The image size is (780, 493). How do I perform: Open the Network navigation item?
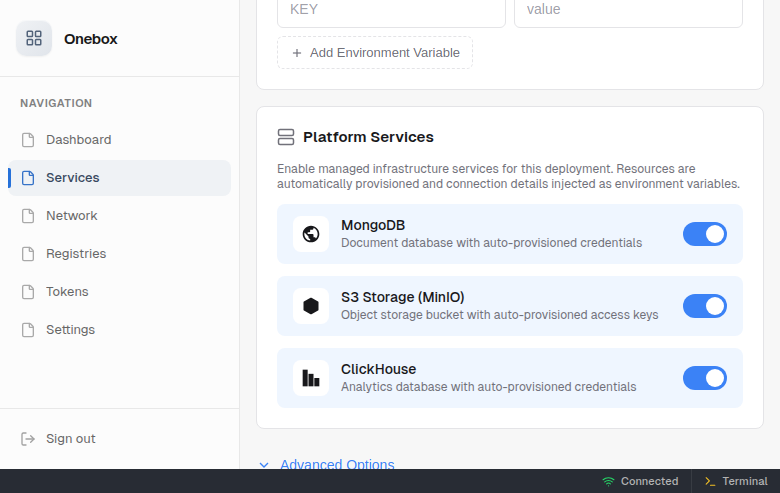click(x=72, y=216)
